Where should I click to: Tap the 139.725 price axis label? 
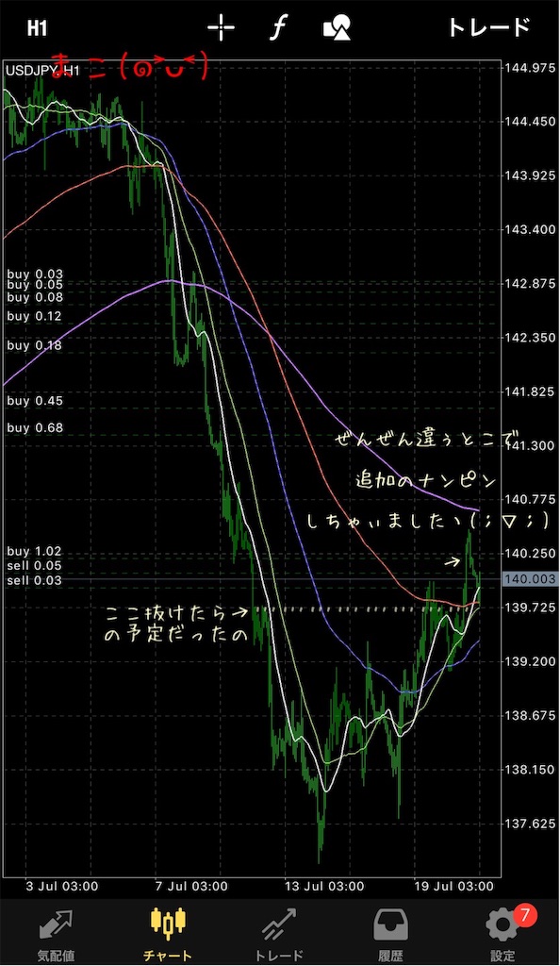(530, 608)
